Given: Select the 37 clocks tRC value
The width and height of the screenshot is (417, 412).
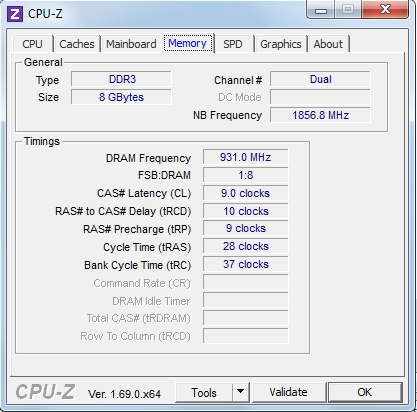Looking at the screenshot, I should pyautogui.click(x=246, y=264).
